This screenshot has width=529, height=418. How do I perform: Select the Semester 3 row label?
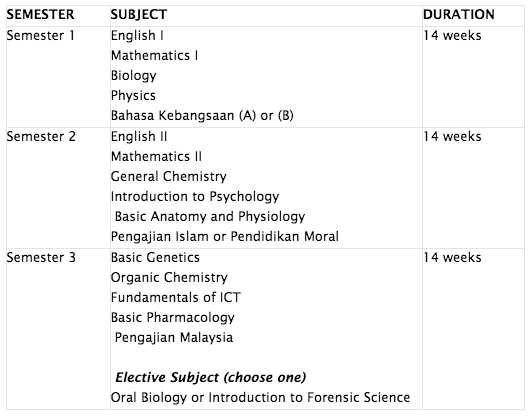pyautogui.click(x=41, y=257)
